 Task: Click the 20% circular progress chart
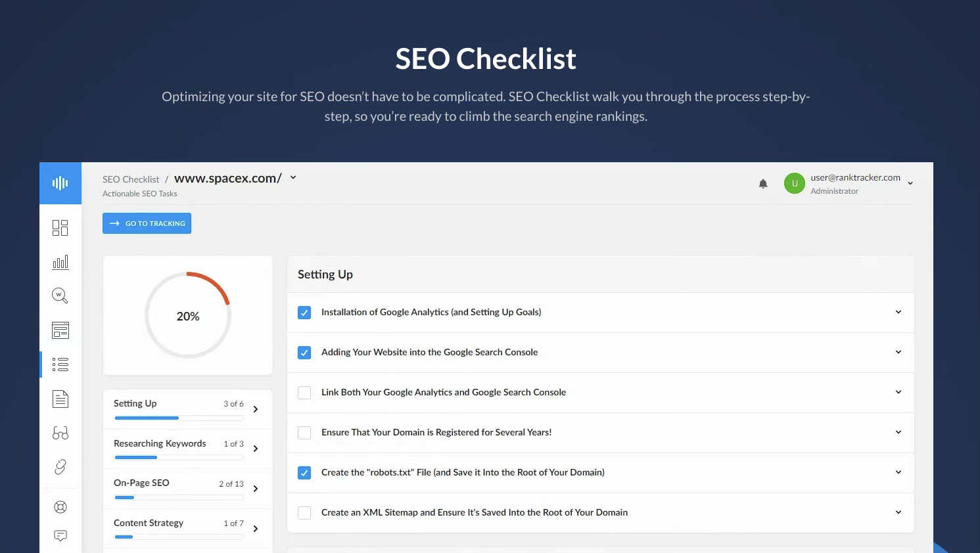coord(188,315)
